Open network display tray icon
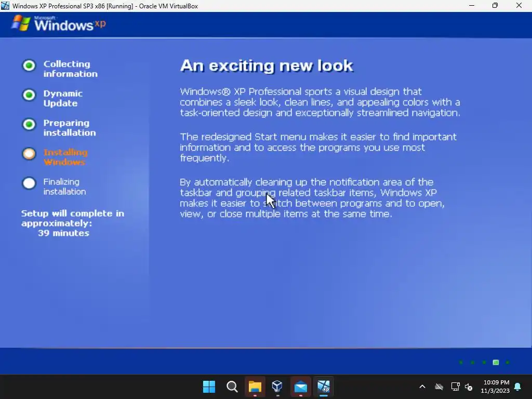The image size is (532, 399). point(455,387)
